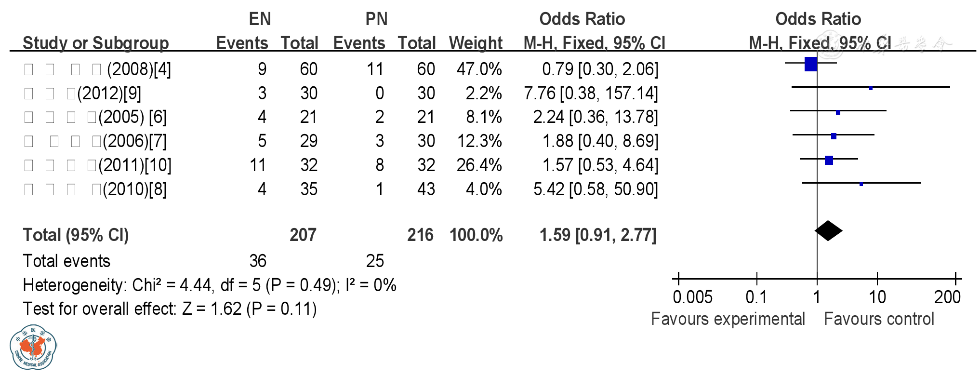Image resolution: width=980 pixels, height=376 pixels.
Task: Click the 'Favours experimental' axis label
Action: click(728, 319)
